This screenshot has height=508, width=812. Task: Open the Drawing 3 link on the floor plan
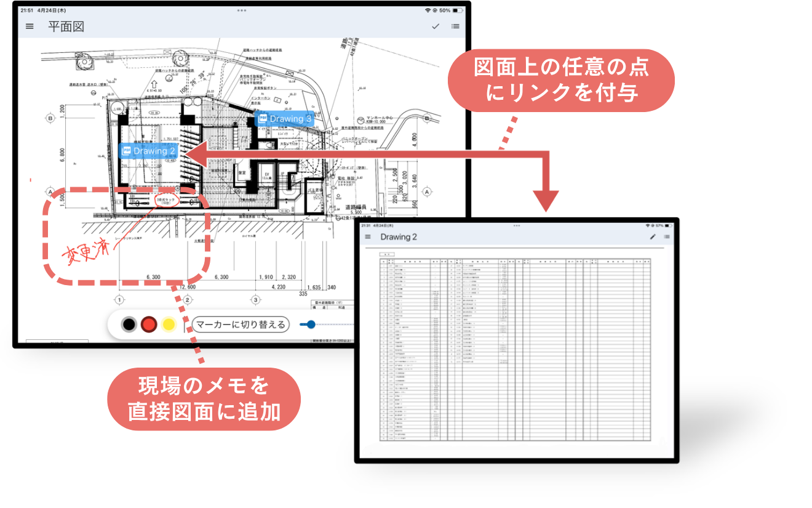[x=287, y=118]
